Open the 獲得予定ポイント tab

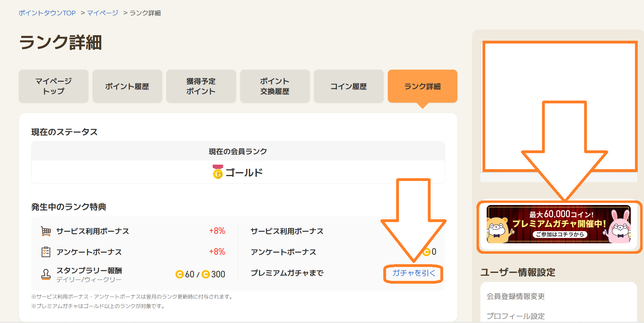201,86
